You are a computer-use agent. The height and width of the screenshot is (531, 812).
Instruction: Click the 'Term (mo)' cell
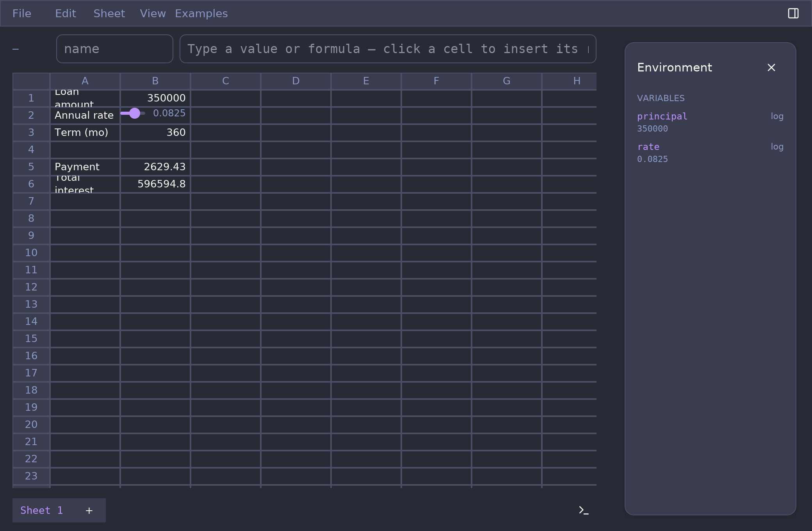click(x=85, y=132)
